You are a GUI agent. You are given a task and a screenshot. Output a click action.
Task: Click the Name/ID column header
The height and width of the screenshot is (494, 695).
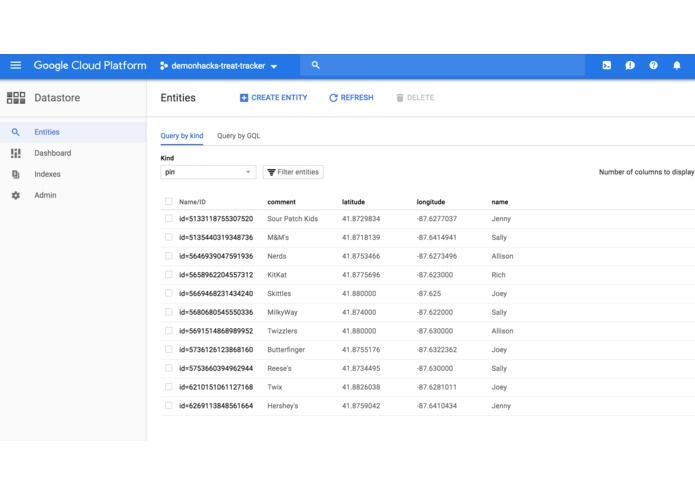(x=192, y=202)
